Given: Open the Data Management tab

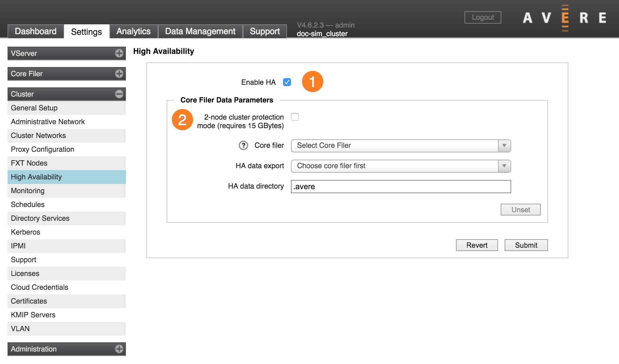Looking at the screenshot, I should [x=200, y=31].
